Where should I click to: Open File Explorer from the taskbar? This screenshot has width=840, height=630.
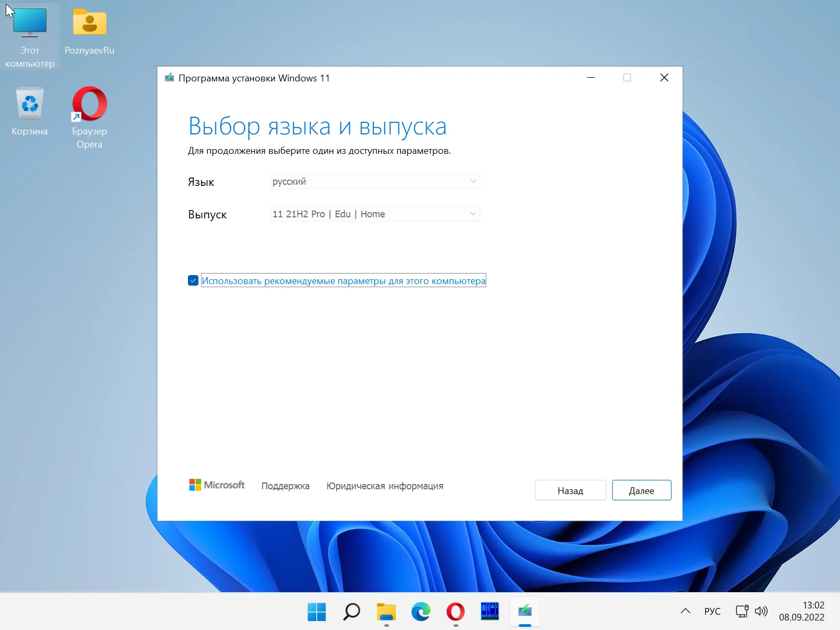click(386, 612)
